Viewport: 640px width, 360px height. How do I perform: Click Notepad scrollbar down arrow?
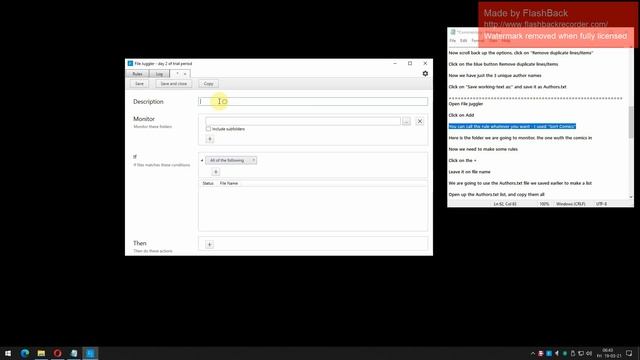(631, 197)
